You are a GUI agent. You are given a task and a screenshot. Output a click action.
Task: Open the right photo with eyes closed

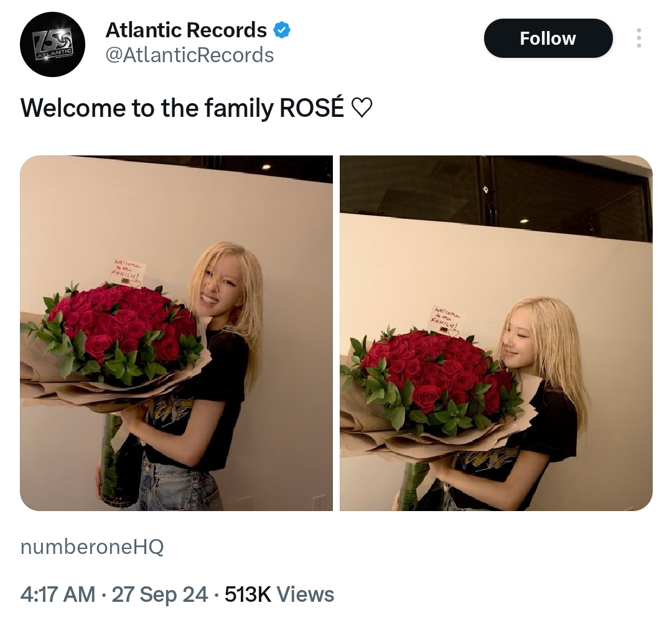(496, 333)
